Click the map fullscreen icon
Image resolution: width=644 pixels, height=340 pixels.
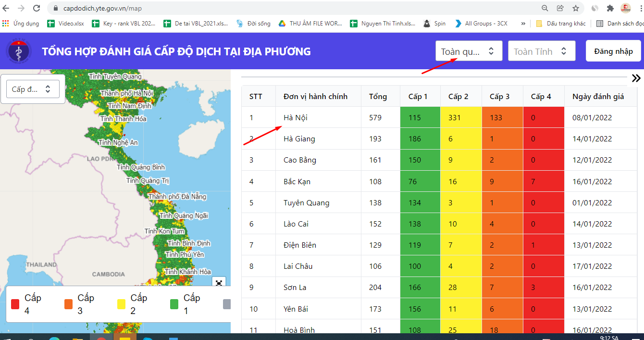(x=219, y=283)
